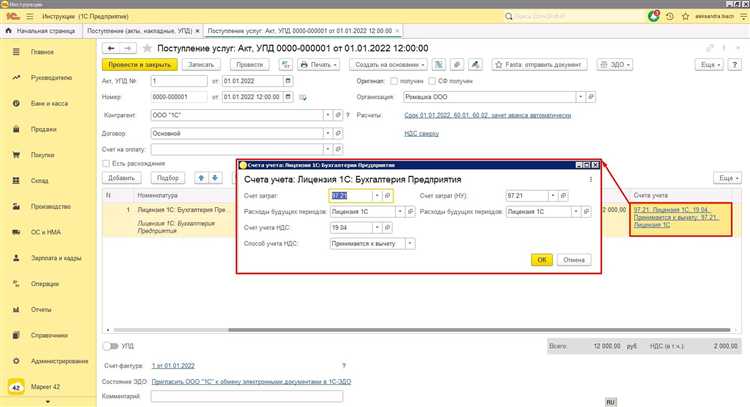750x407 pixels.
Task: Open the НДС сверху link
Action: 421,133
